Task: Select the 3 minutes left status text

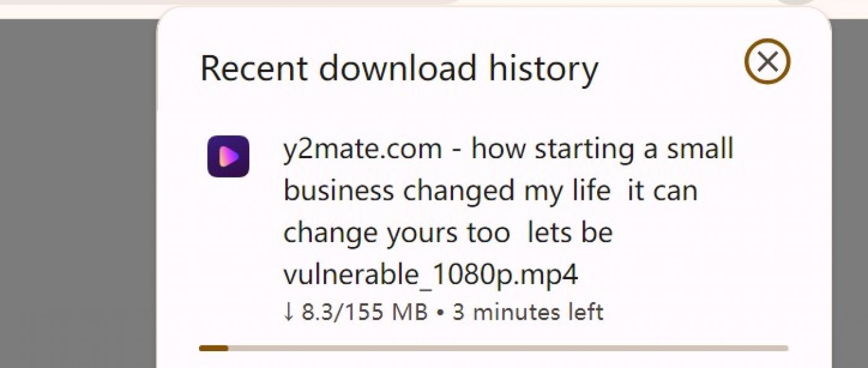Action: (x=527, y=311)
